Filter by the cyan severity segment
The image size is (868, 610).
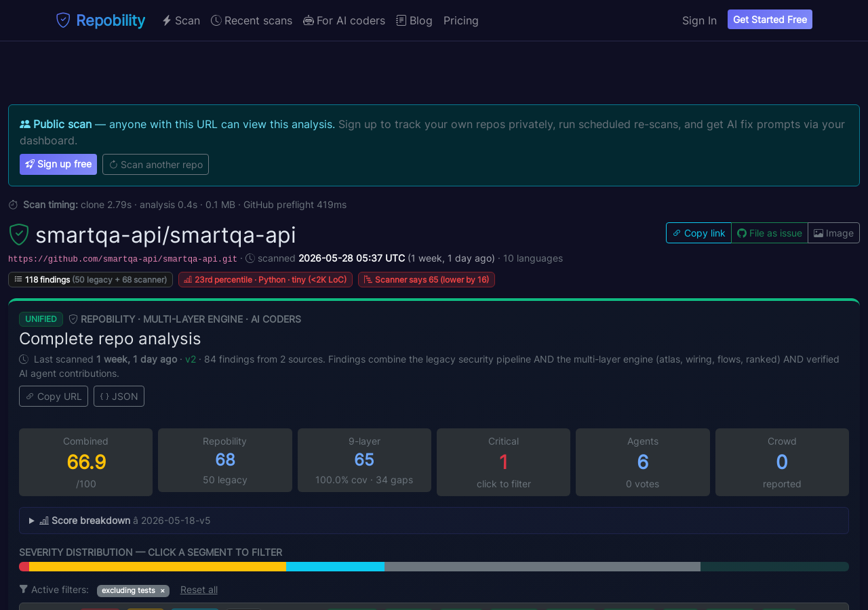335,567
